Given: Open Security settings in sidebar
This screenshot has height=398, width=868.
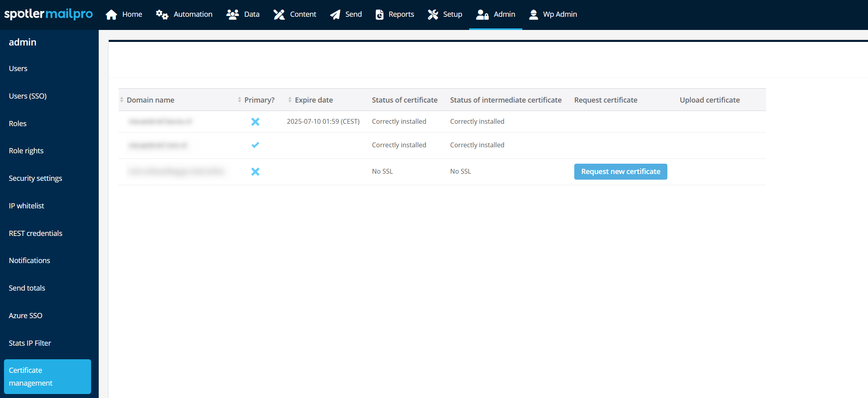Looking at the screenshot, I should point(36,178).
